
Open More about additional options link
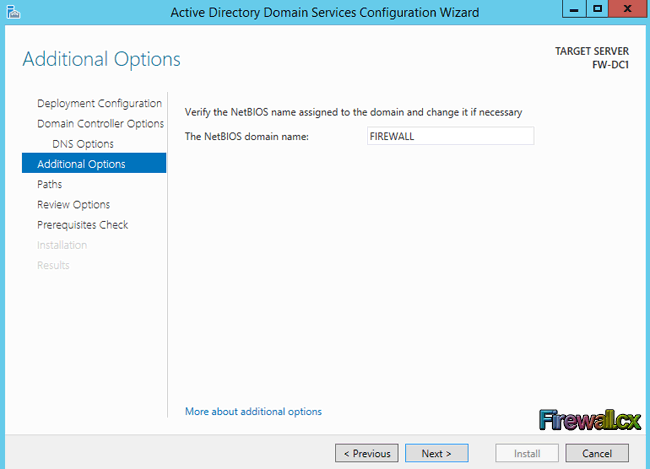pyautogui.click(x=253, y=411)
